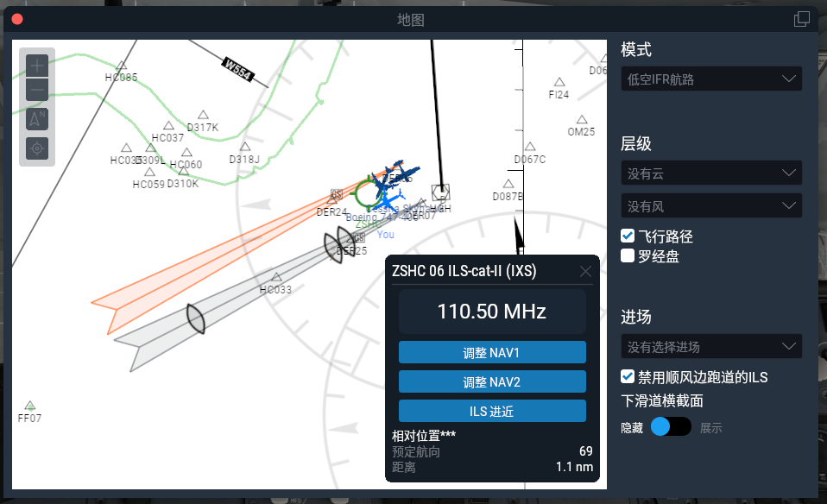Click the 调整 NAV1 button

click(492, 352)
